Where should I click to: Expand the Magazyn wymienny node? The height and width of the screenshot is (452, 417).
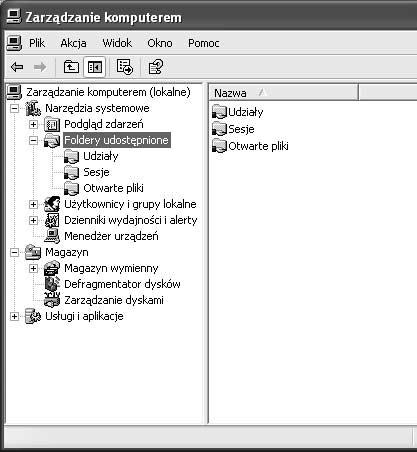(33, 268)
